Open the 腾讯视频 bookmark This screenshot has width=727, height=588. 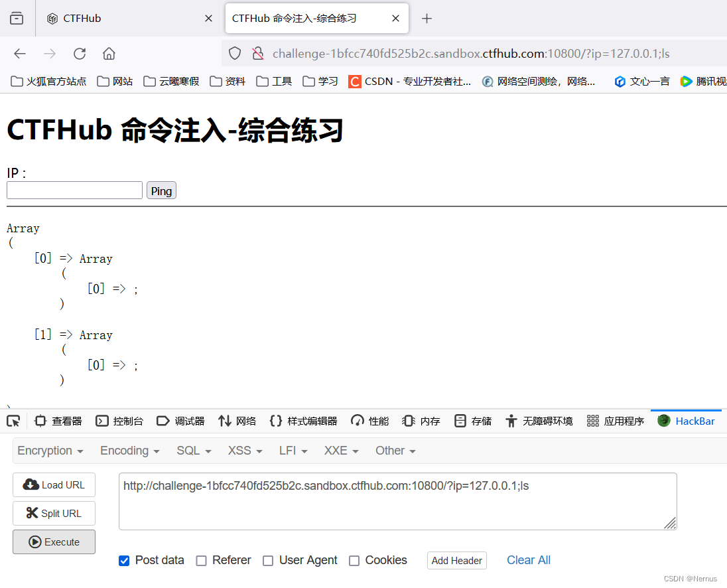click(703, 82)
